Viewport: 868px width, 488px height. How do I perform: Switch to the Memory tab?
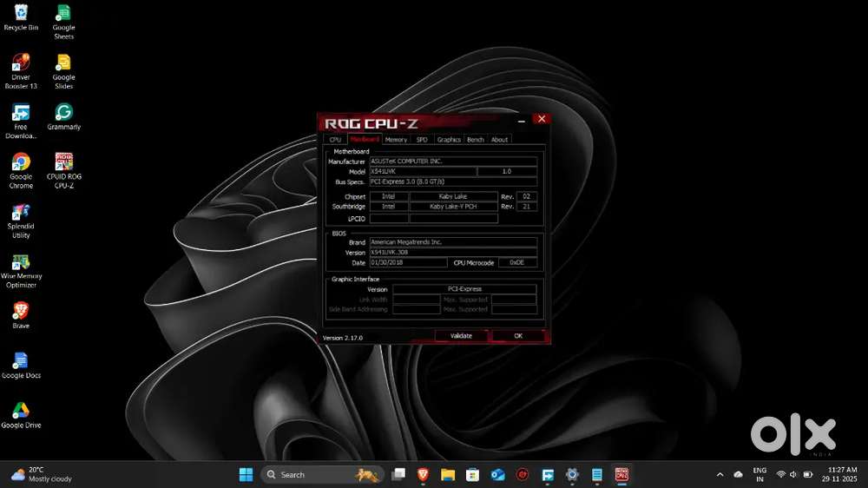coord(396,140)
